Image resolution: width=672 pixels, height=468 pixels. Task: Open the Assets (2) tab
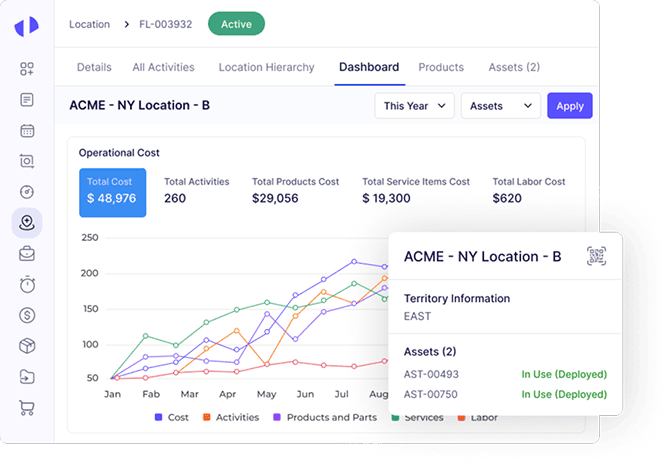(514, 67)
